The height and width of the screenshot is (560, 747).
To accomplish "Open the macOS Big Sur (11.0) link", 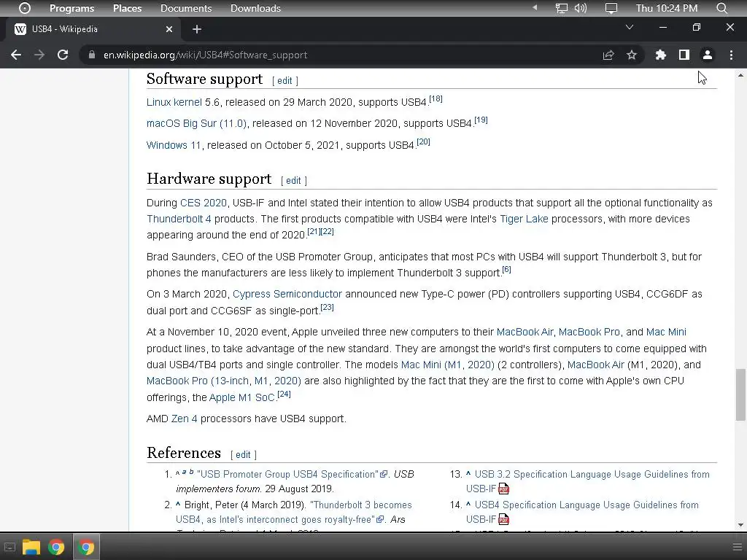I will 196,123.
